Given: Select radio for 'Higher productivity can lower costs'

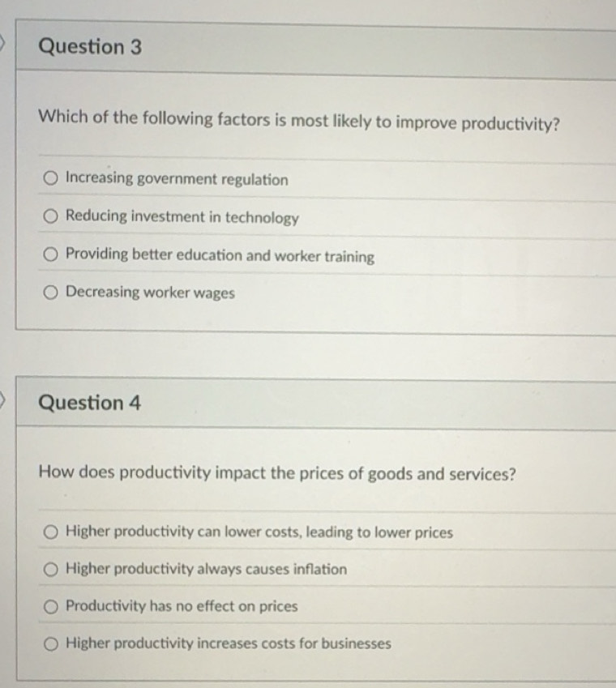Looking at the screenshot, I should [51, 532].
